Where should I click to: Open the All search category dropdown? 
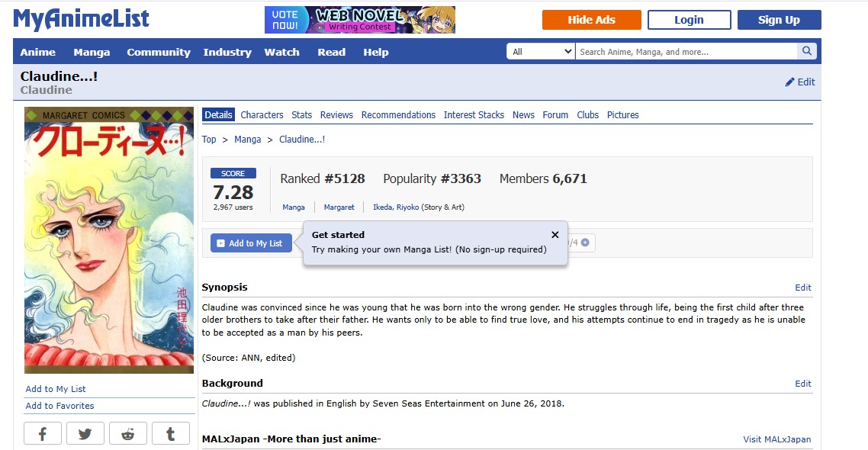point(540,51)
